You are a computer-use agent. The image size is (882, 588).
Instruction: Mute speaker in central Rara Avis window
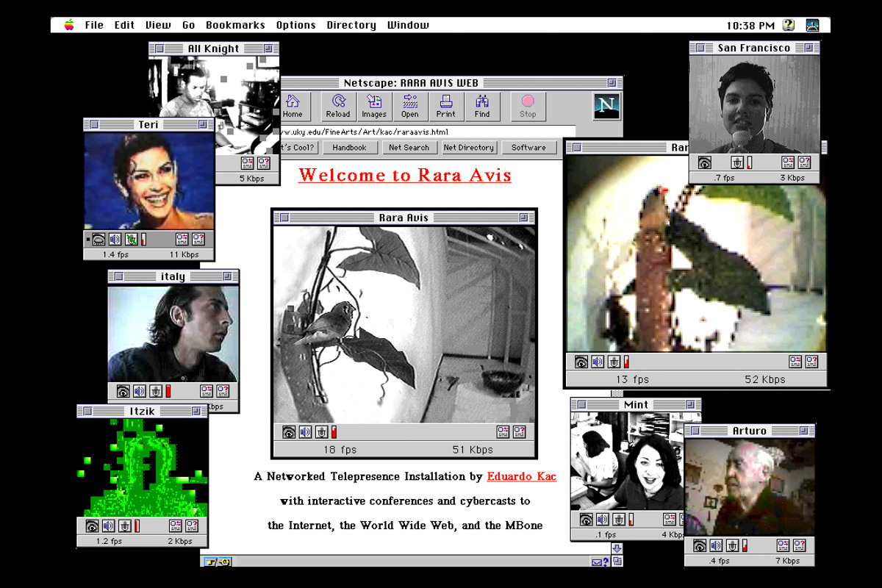point(305,432)
